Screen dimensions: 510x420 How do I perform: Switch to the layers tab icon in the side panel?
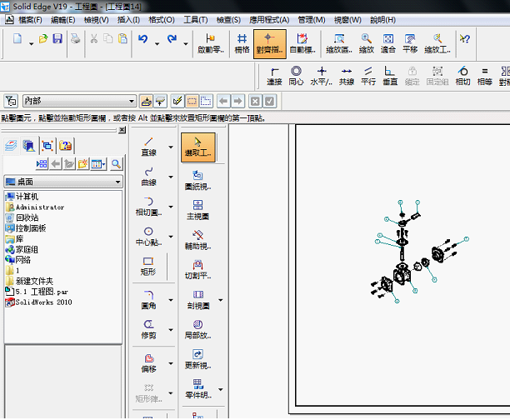[x=11, y=146]
